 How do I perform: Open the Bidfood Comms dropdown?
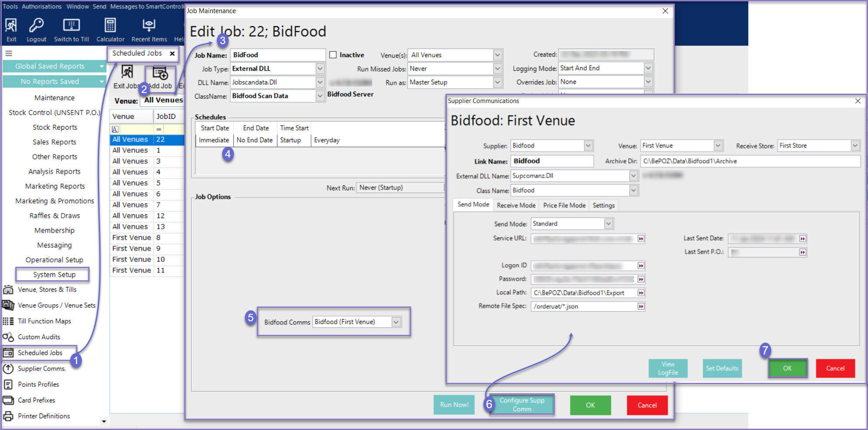[x=396, y=322]
